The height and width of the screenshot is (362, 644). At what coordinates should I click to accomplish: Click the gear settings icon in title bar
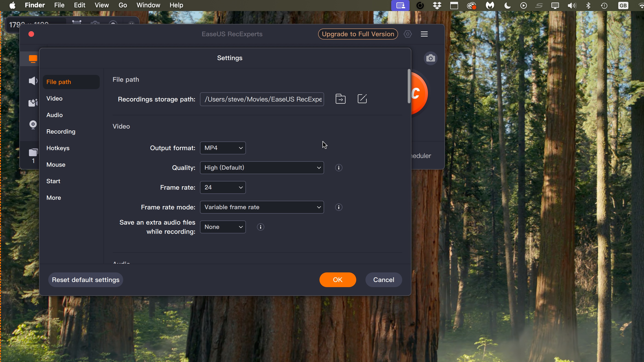click(408, 34)
